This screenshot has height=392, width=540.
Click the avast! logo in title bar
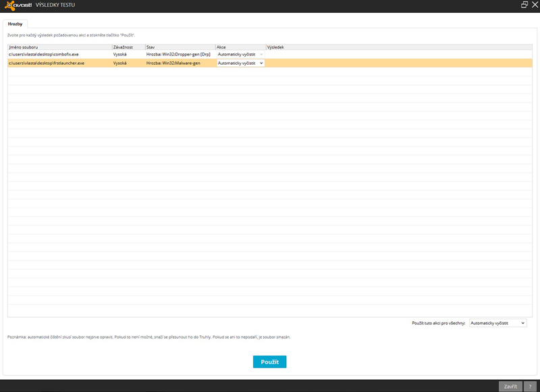pyautogui.click(x=17, y=5)
